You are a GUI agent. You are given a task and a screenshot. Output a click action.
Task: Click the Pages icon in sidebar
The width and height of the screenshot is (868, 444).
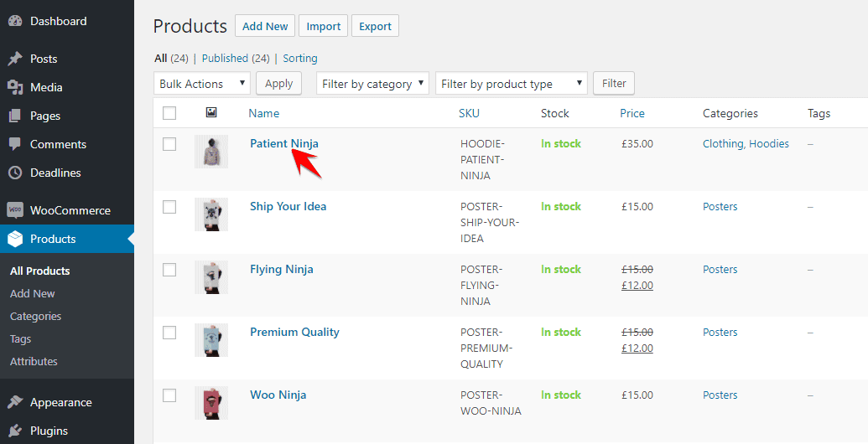pyautogui.click(x=15, y=116)
